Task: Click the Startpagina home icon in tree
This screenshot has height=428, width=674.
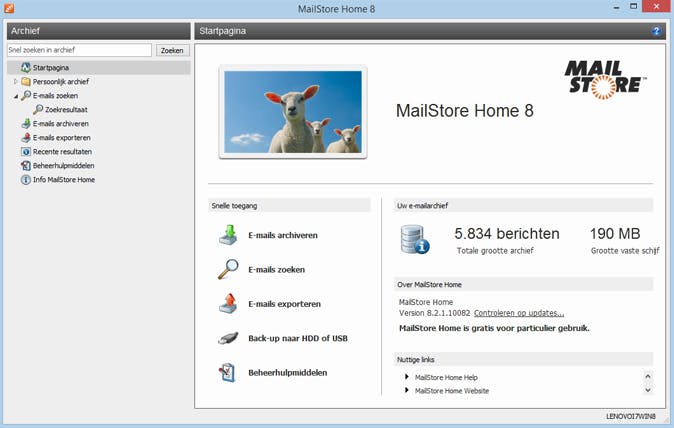Action: (x=26, y=67)
